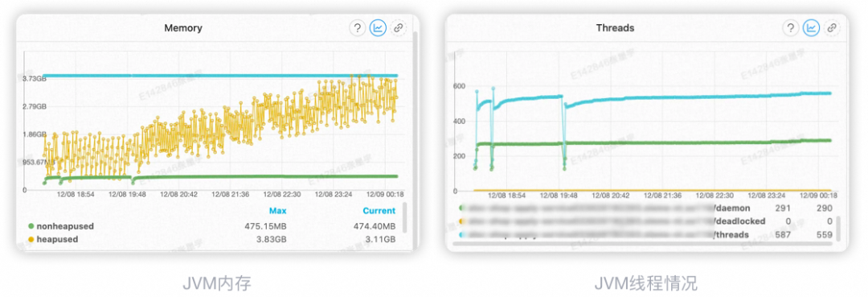868x297 pixels.
Task: Click 12/09 00:18 label on Memory x-axis
Action: 385,195
